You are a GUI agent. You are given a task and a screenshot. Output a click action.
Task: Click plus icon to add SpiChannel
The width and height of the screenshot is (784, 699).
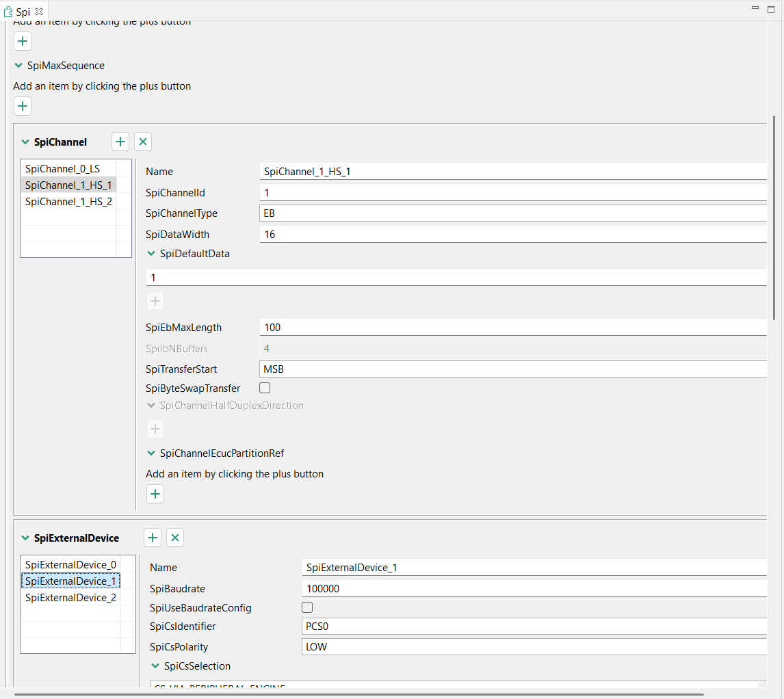pyautogui.click(x=120, y=142)
